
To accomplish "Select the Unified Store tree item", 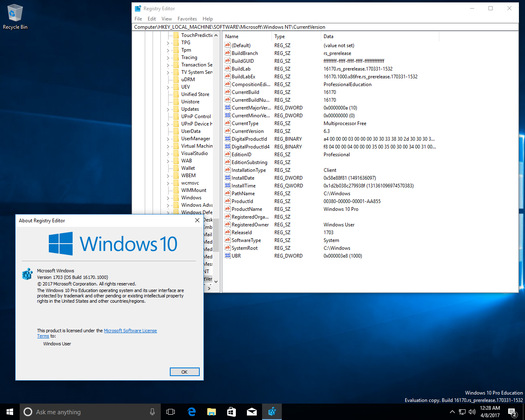I will [x=195, y=94].
